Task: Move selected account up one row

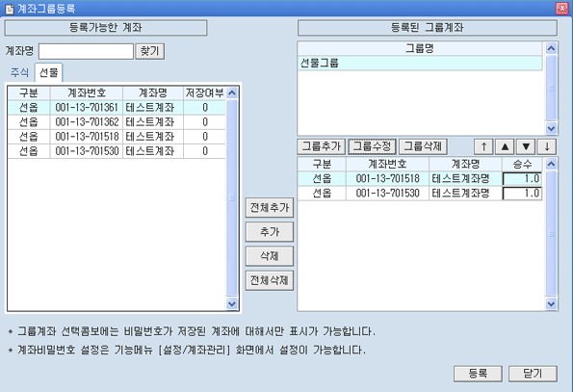Action: tap(505, 146)
